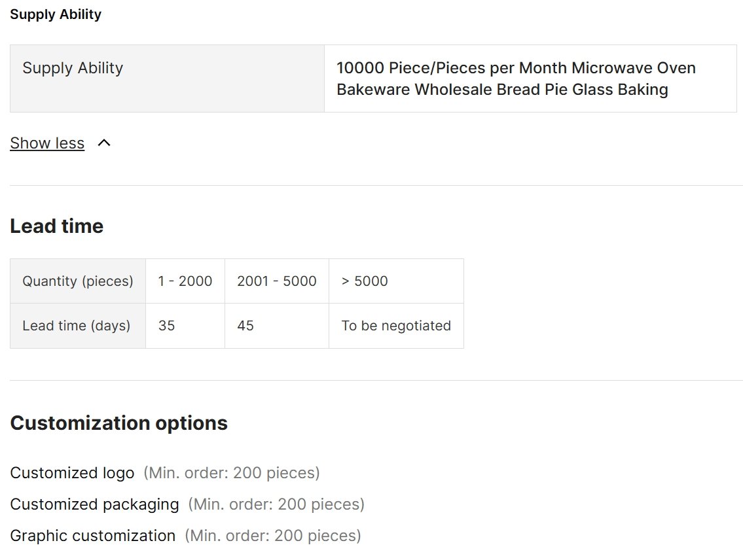Click the > 5000 quantity cell
The height and width of the screenshot is (560, 743).
click(x=397, y=281)
